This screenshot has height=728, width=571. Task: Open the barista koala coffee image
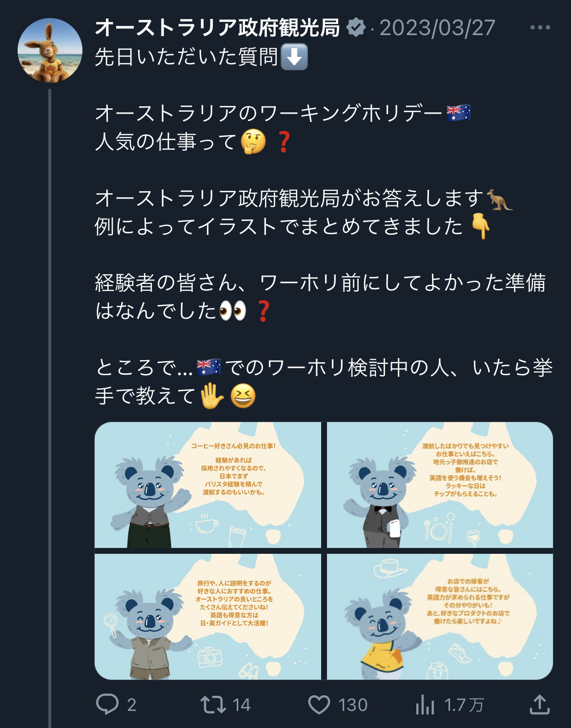coord(208,485)
